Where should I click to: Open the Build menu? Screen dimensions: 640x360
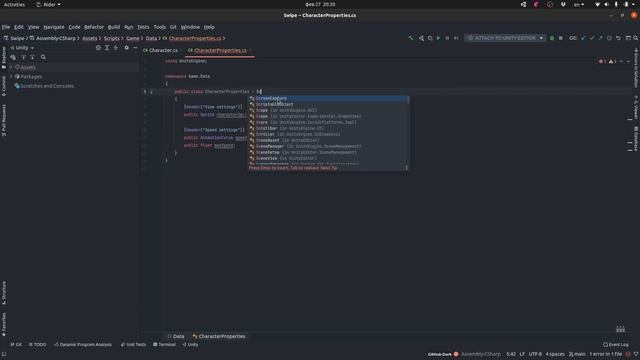click(x=114, y=27)
